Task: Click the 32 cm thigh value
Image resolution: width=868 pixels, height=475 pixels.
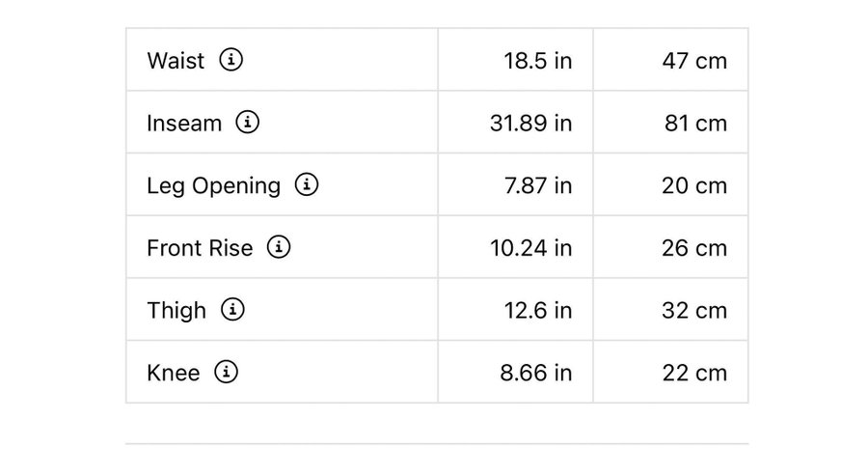Action: (x=694, y=310)
